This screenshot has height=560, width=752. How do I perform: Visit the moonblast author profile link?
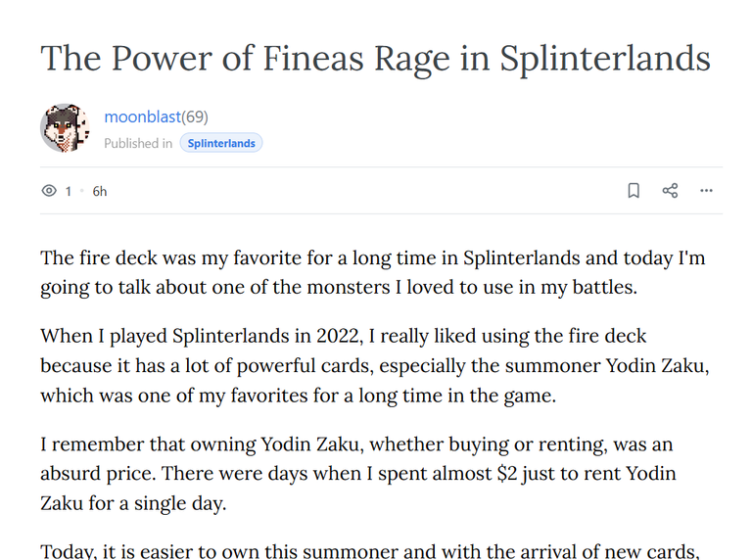tap(142, 117)
